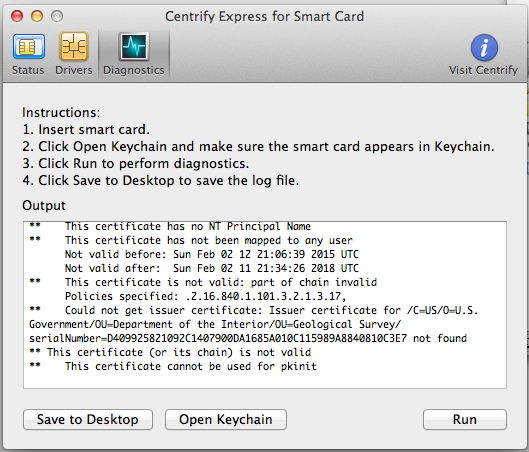529x452 pixels.
Task: Click the 'Policies specified' output line
Action: pos(205,296)
